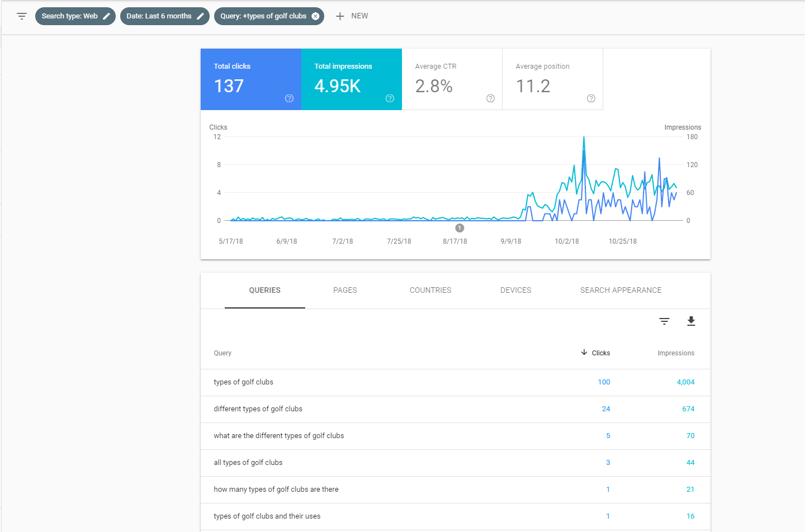Edit the Date: Last 6 months filter

click(x=200, y=16)
